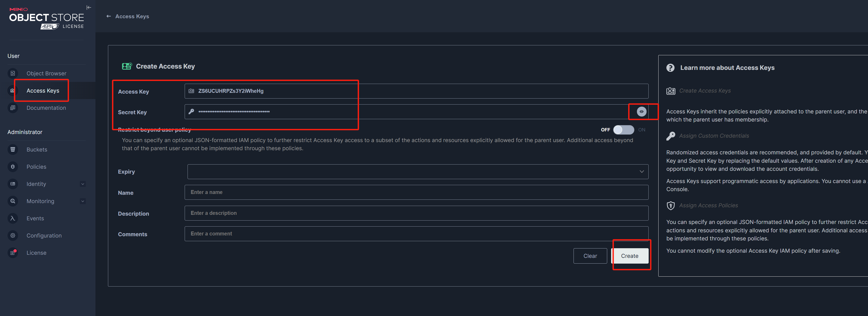Open the Expiry dropdown
Viewport: 868px width, 316px height.
[x=418, y=172]
